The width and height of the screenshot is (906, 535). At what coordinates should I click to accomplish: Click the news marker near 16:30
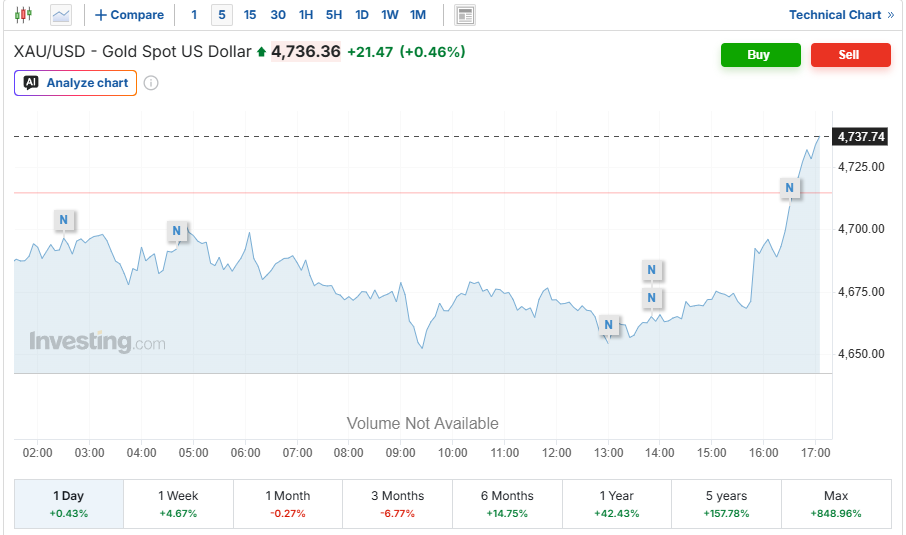click(789, 188)
